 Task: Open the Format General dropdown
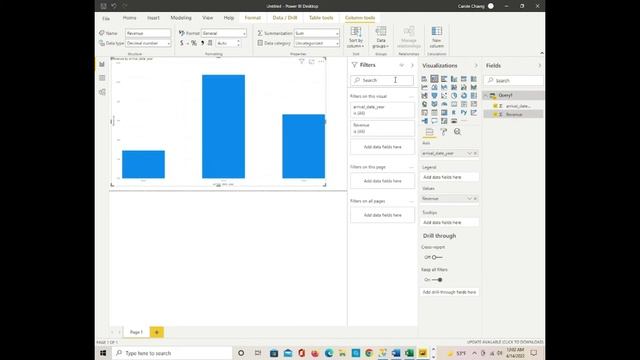tap(224, 33)
